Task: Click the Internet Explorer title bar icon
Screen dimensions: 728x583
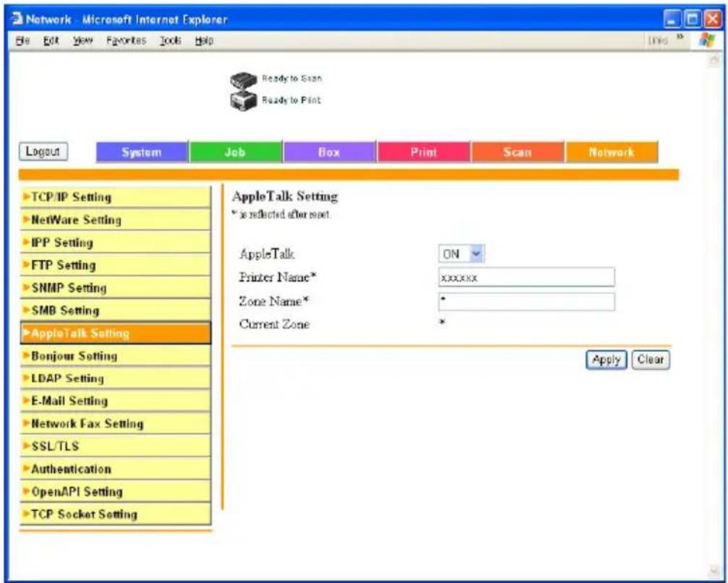Action: tap(17, 19)
